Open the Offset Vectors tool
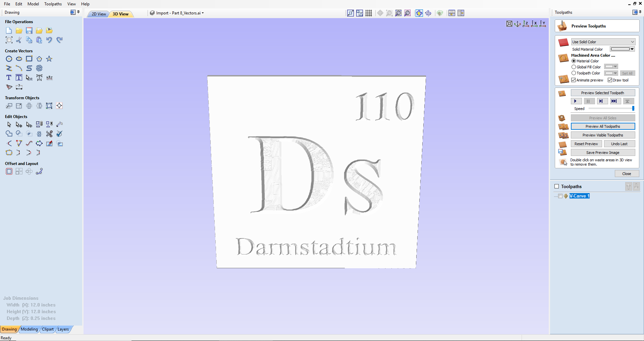The image size is (644, 341). coord(9,171)
